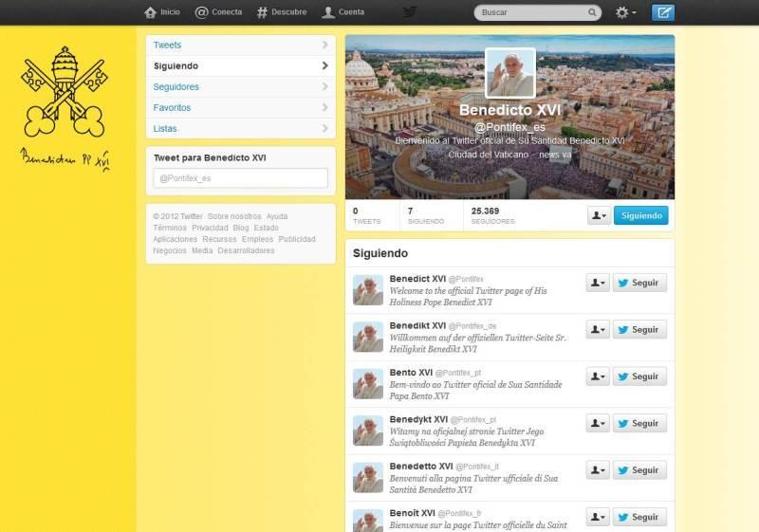Select Seguidores in the sidebar

pyautogui.click(x=176, y=87)
